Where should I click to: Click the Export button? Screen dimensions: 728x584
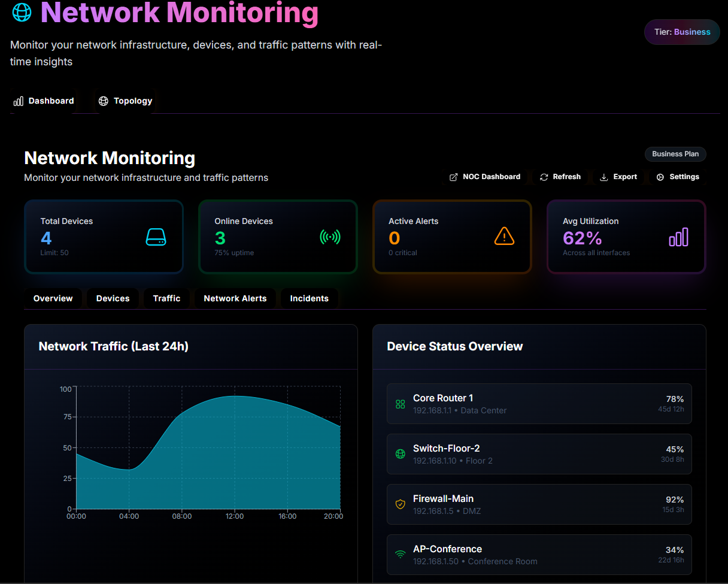click(619, 177)
